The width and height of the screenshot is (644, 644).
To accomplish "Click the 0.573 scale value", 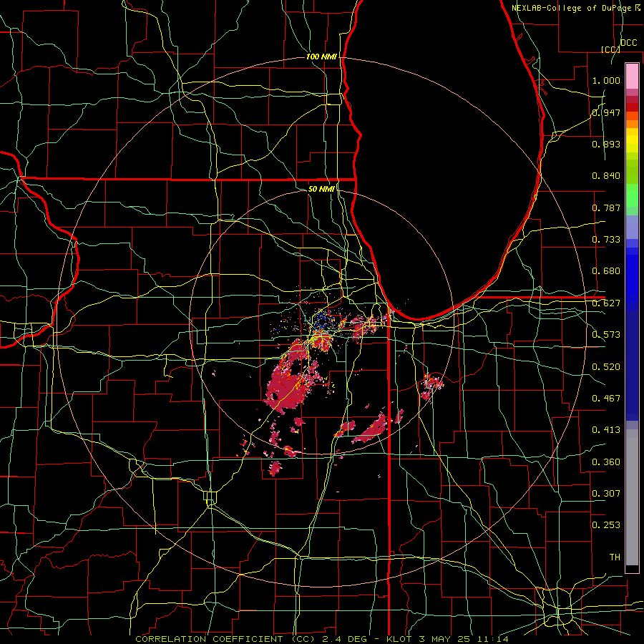I will (x=606, y=335).
